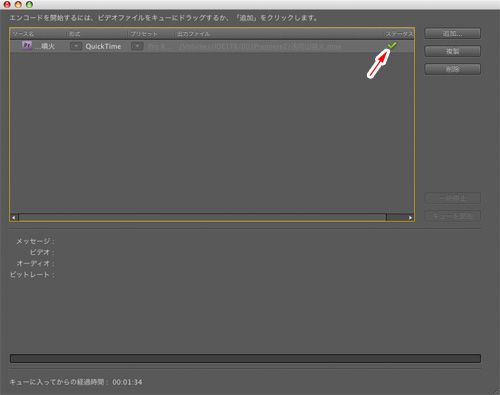Click the horizontal scrollbar thumb in the queue

pyautogui.click(x=202, y=217)
